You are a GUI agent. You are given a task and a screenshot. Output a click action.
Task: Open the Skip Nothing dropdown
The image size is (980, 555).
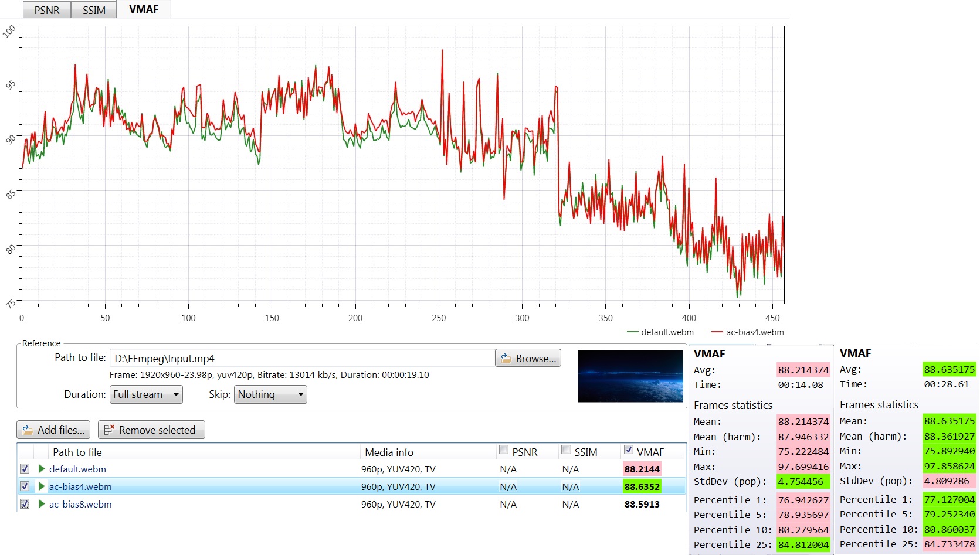coord(270,394)
